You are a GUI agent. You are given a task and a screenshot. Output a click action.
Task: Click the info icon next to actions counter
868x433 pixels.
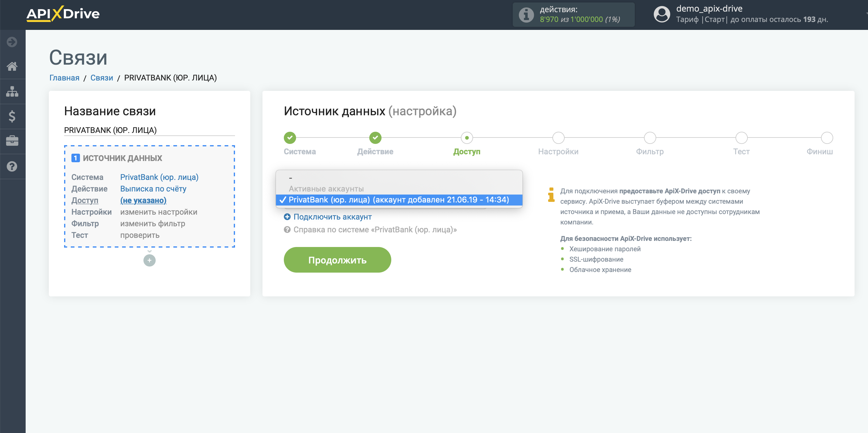point(526,14)
